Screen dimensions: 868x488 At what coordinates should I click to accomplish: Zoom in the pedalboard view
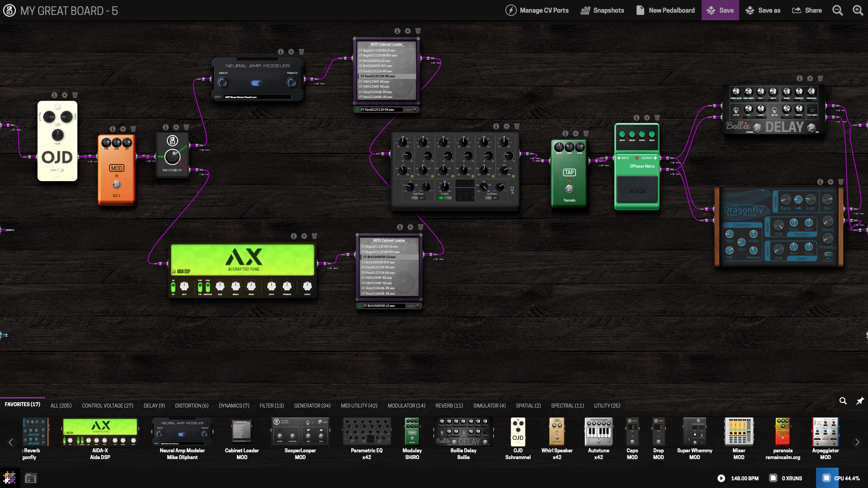858,10
